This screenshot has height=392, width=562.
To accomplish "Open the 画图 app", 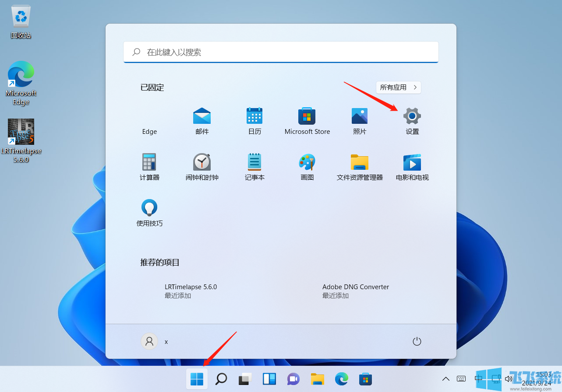I will [x=307, y=166].
